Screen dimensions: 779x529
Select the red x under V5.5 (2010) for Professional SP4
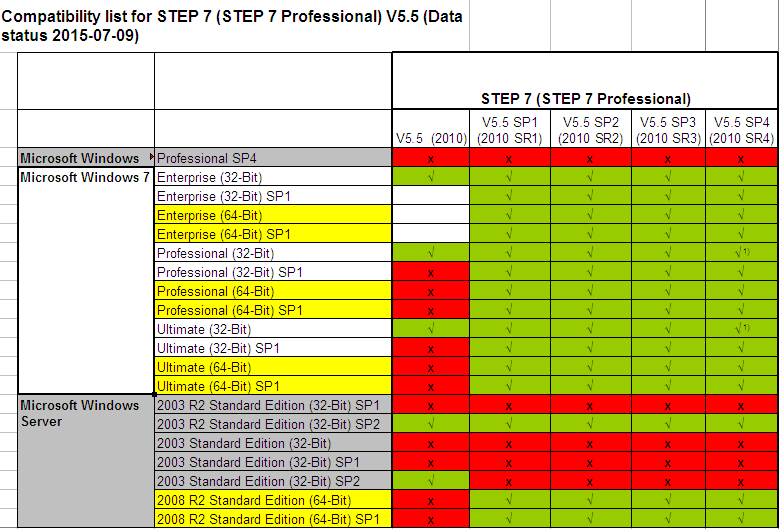pos(431,158)
